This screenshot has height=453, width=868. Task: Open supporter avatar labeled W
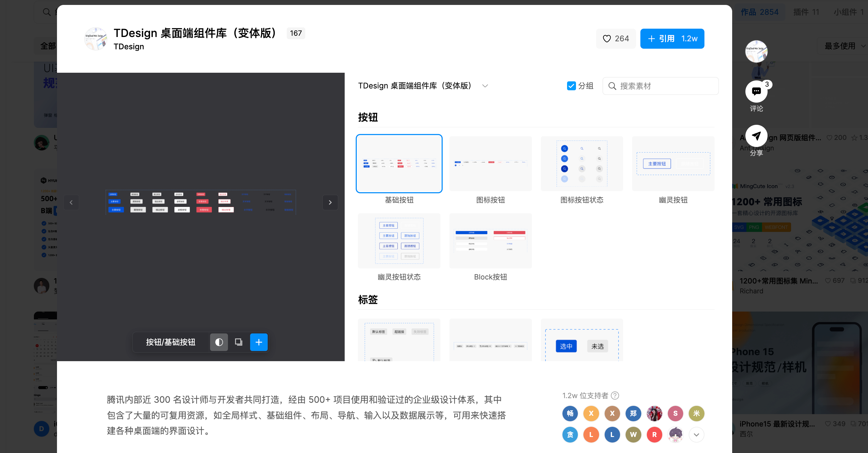[633, 435]
